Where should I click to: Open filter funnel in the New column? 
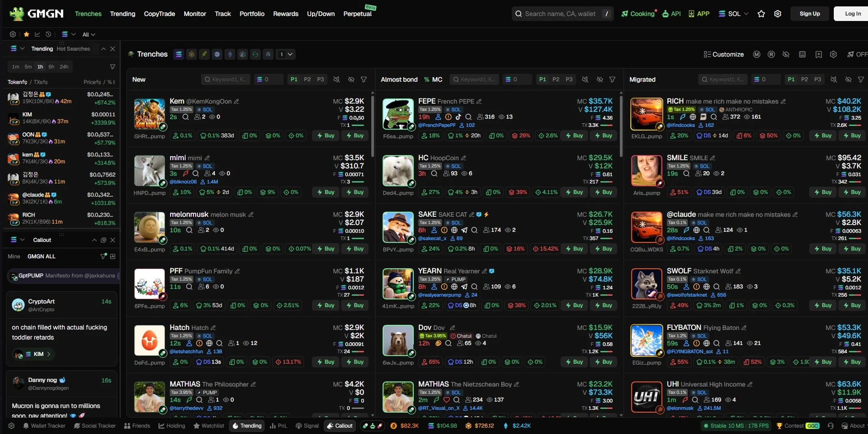(x=364, y=79)
